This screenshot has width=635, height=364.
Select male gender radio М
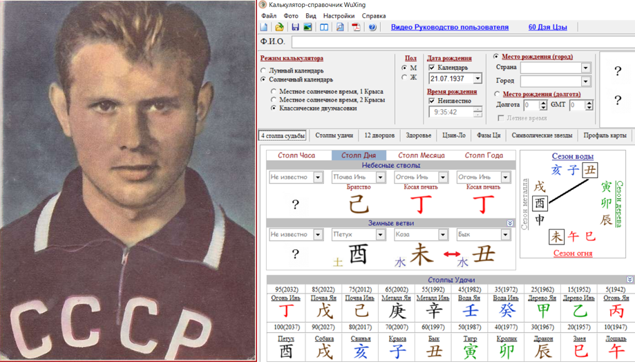pyautogui.click(x=404, y=68)
